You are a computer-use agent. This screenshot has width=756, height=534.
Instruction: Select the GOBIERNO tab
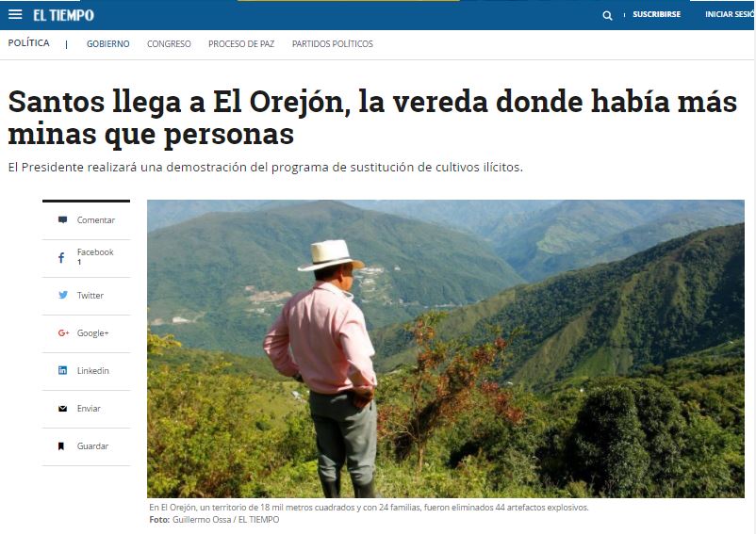click(x=108, y=44)
